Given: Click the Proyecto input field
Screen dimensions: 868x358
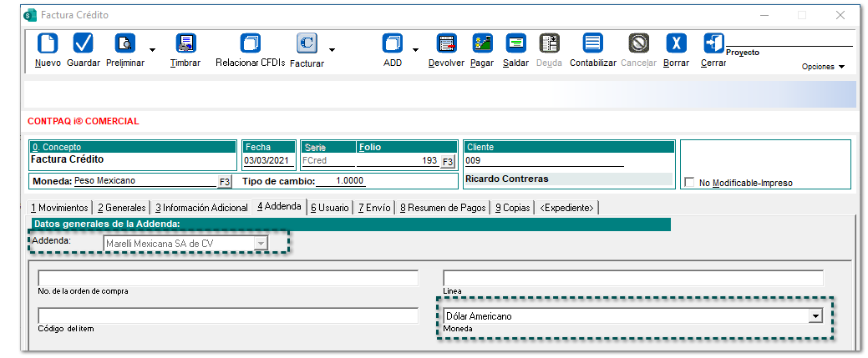Looking at the screenshot, I should [x=789, y=41].
